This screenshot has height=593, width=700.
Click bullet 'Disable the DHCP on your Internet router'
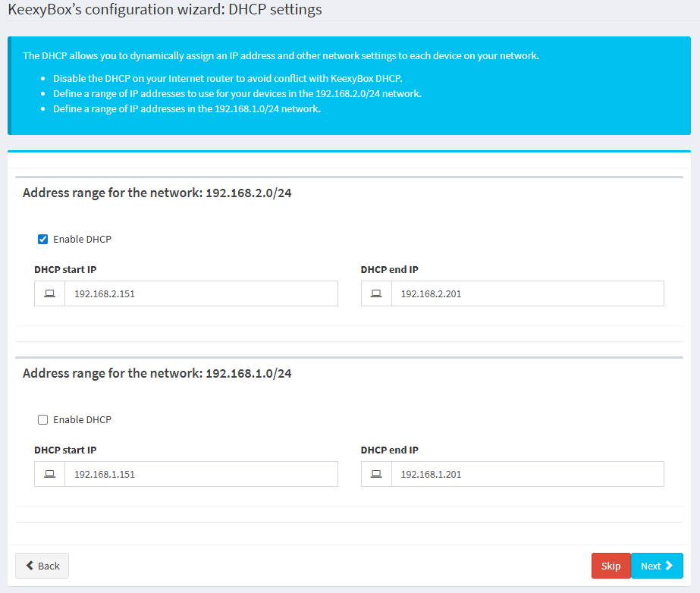(x=228, y=79)
